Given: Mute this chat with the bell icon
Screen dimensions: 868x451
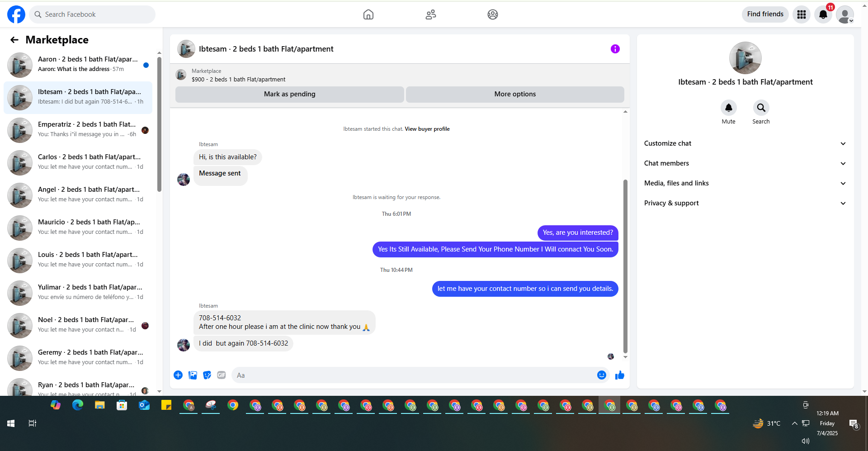Looking at the screenshot, I should coord(729,108).
